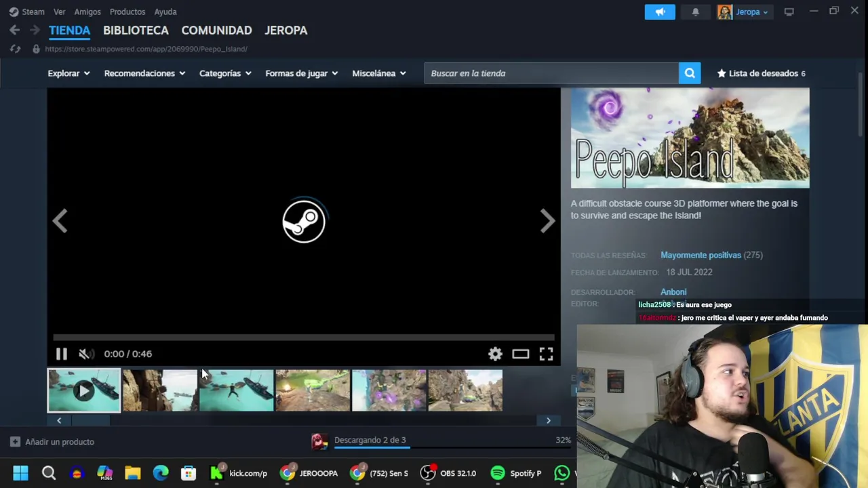Expand the Categorías dropdown
Screen dimensions: 868x488
pyautogui.click(x=225, y=73)
